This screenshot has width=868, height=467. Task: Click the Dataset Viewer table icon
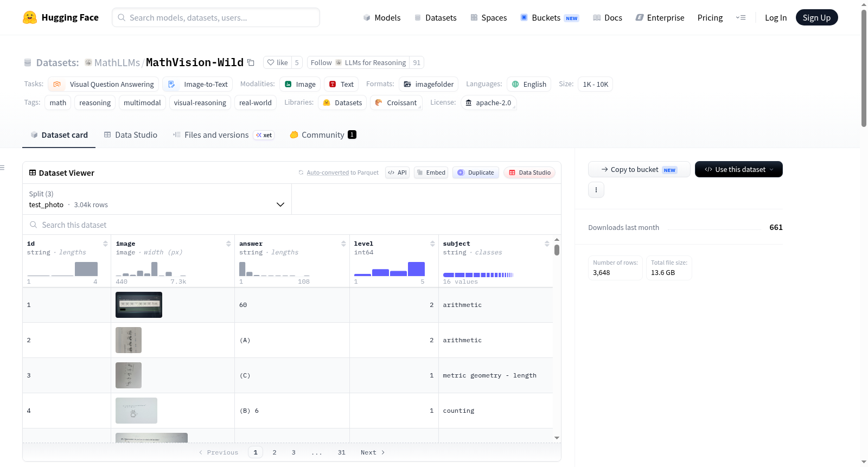pyautogui.click(x=33, y=172)
